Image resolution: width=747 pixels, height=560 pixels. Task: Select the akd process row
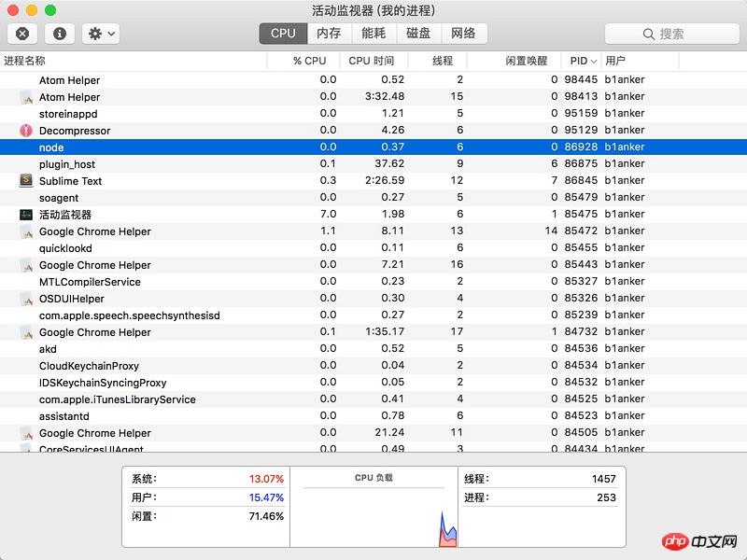[373, 348]
